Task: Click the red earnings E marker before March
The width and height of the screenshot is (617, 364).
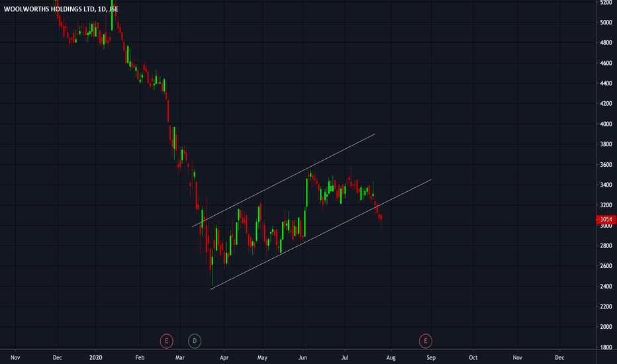Action: click(166, 341)
